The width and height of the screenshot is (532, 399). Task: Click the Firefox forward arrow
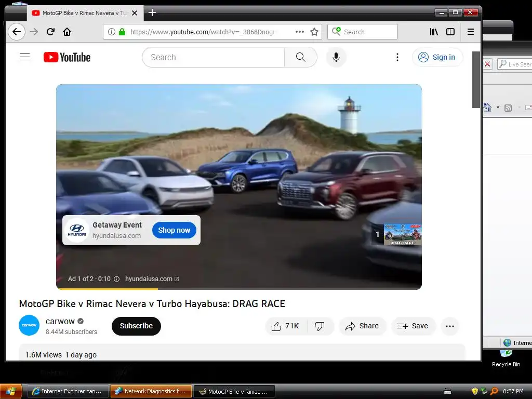[x=34, y=32]
